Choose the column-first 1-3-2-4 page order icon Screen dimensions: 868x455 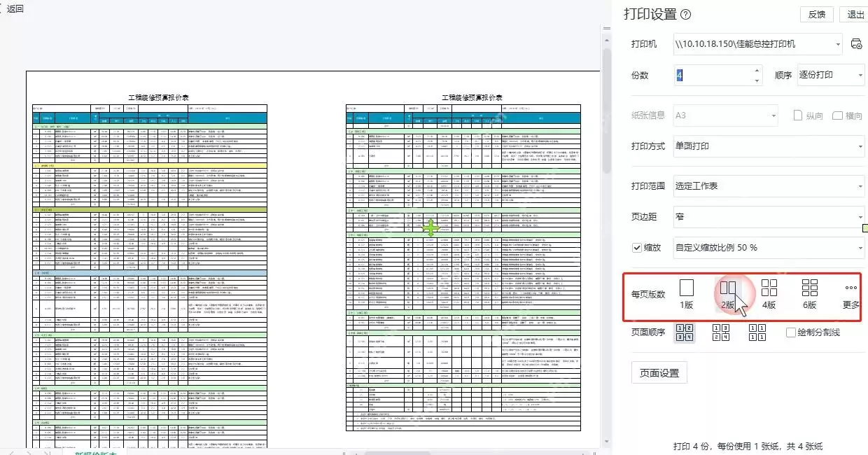point(721,332)
